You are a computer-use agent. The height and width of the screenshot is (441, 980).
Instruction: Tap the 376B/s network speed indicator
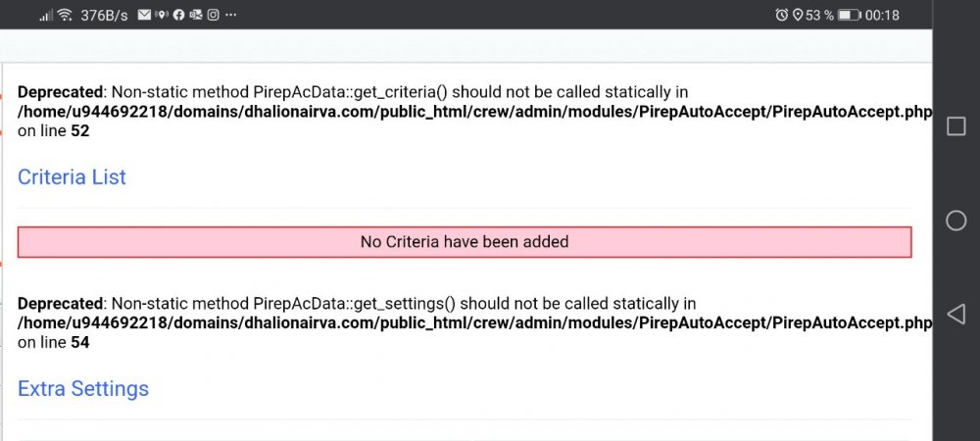tap(104, 15)
